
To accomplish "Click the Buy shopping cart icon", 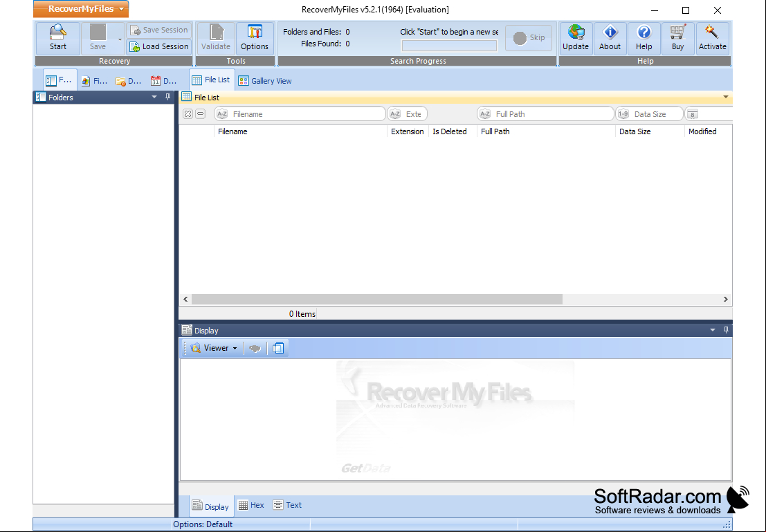I will (x=677, y=38).
